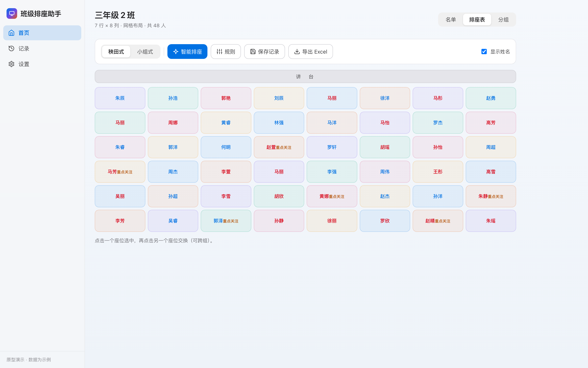This screenshot has height=368, width=588.
Task: Select seat 高芳
Action: (491, 123)
